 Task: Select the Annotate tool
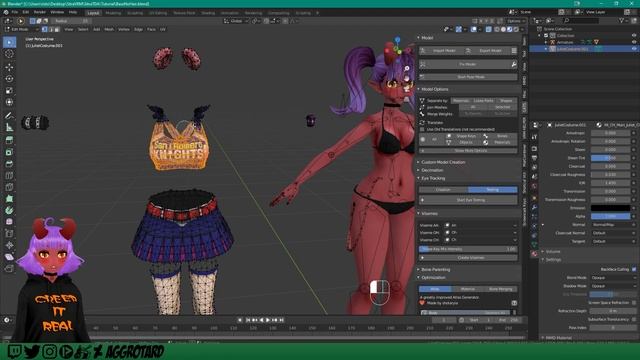click(x=9, y=116)
